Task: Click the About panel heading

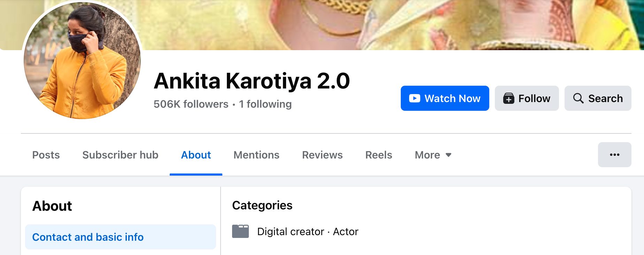Action: [52, 206]
